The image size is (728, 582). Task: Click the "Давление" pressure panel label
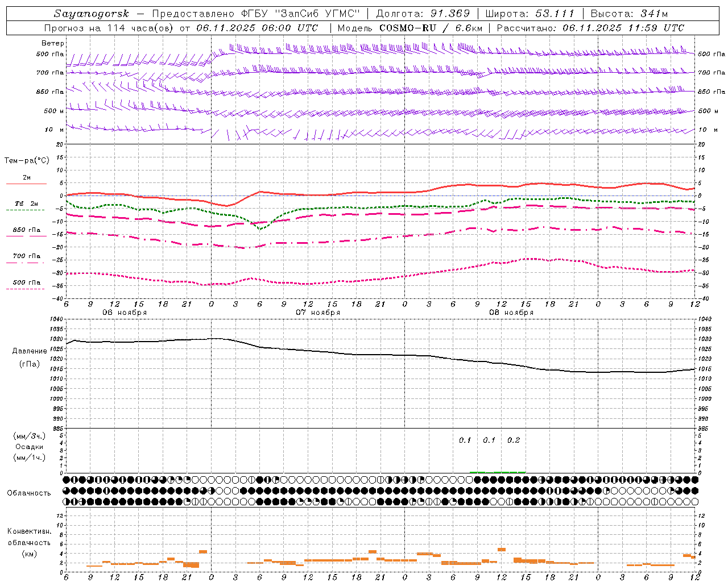click(x=30, y=351)
